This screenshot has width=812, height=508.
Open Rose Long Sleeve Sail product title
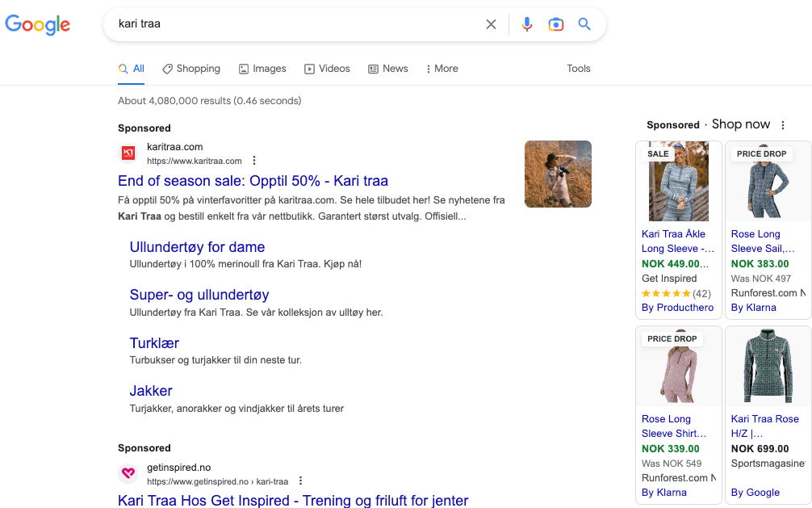pyautogui.click(x=763, y=241)
